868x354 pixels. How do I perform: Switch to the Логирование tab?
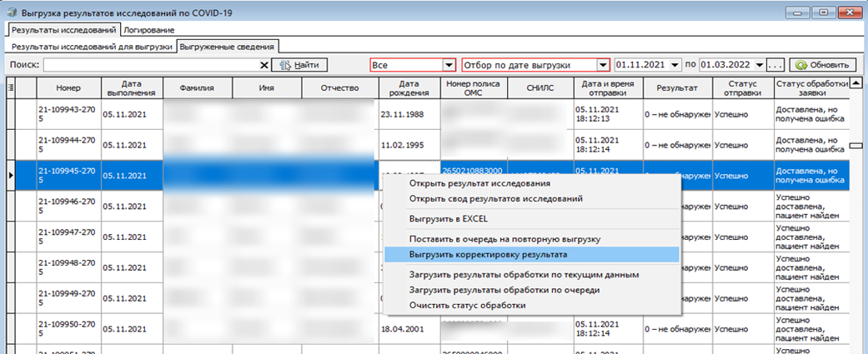149,30
